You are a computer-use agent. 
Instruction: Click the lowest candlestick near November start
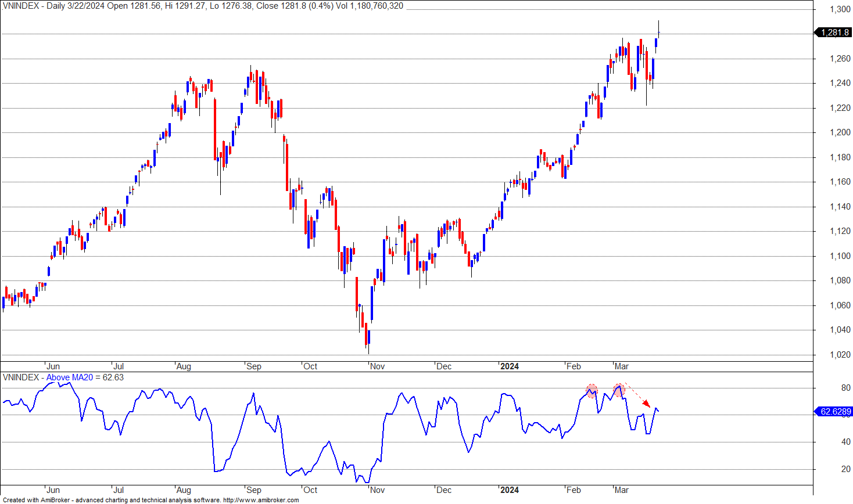click(x=368, y=338)
